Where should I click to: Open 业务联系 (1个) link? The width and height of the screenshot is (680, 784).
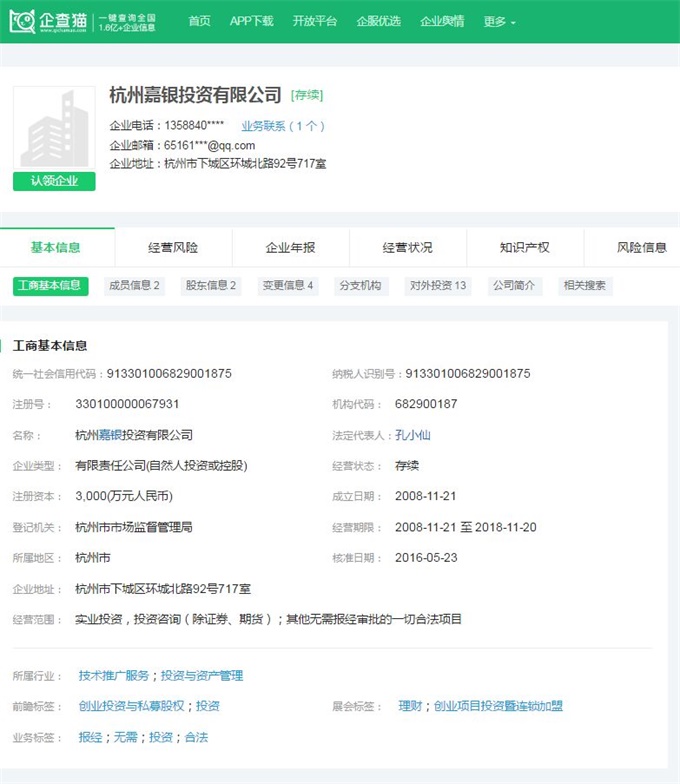pos(283,126)
